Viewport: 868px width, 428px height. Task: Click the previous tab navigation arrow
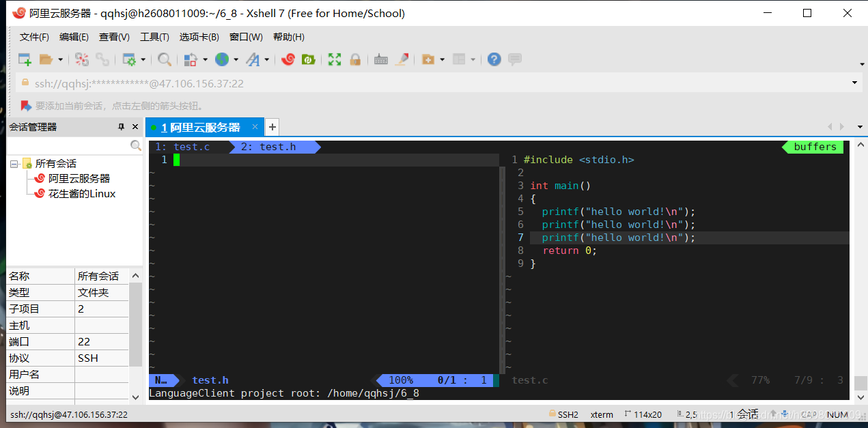point(830,127)
